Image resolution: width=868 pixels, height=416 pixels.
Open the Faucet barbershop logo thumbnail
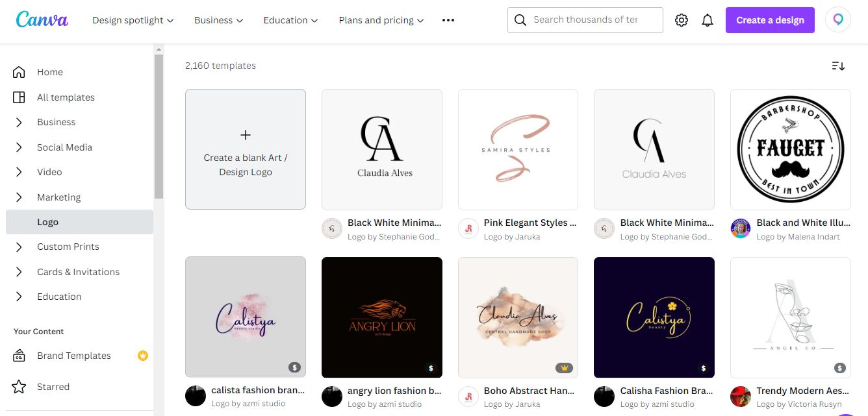(791, 149)
